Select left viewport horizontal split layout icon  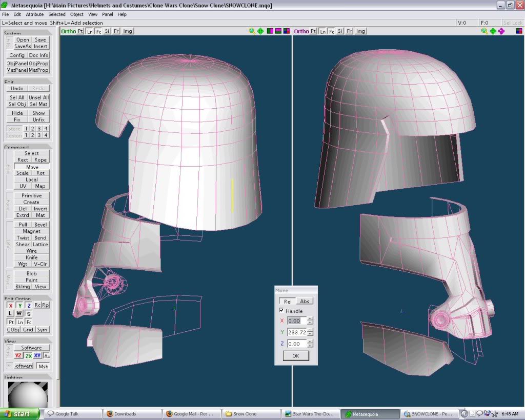coord(278,31)
